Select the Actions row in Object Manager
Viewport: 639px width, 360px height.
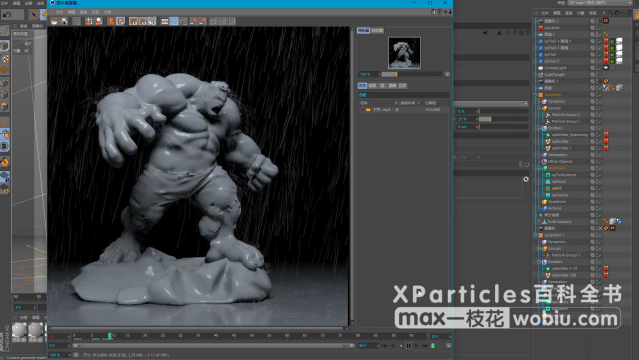click(555, 208)
